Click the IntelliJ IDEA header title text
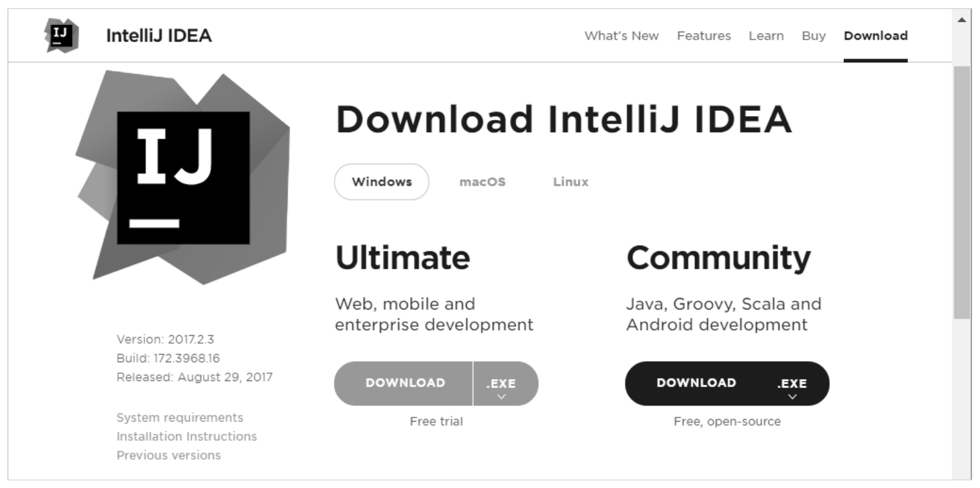 pyautogui.click(x=159, y=36)
